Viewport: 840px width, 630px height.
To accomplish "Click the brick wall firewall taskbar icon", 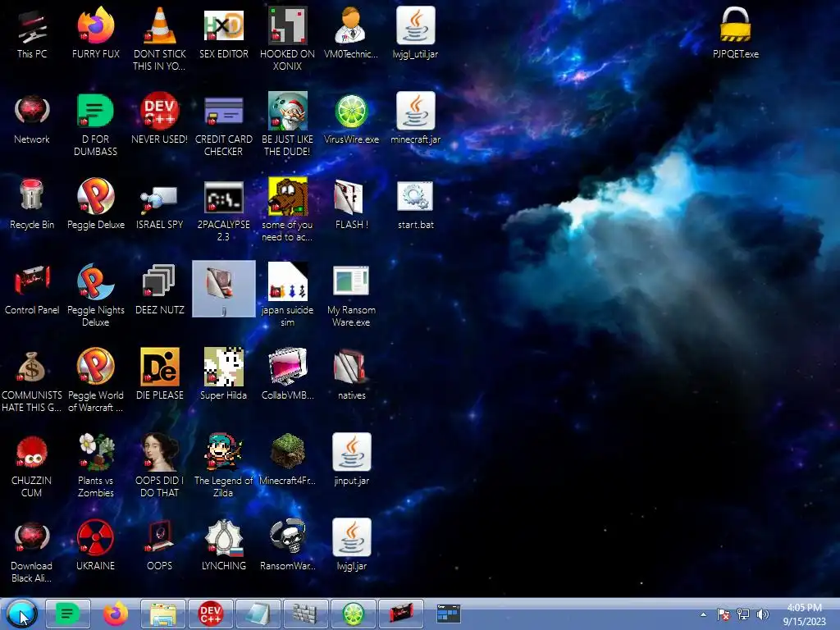I will point(305,614).
